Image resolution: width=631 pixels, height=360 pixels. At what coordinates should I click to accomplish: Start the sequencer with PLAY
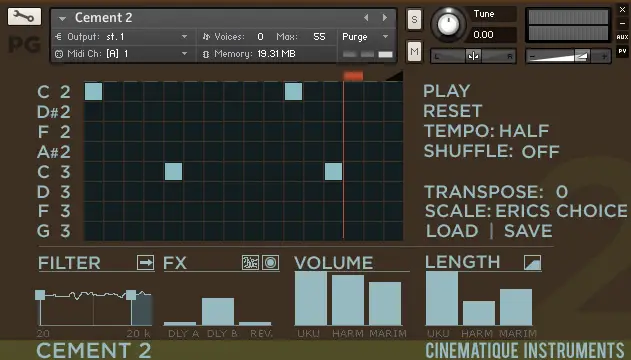point(447,91)
